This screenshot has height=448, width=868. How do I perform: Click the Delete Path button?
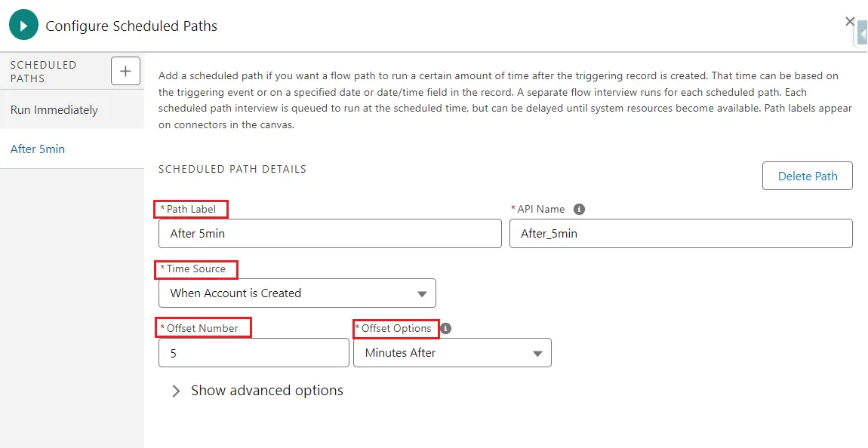point(808,176)
